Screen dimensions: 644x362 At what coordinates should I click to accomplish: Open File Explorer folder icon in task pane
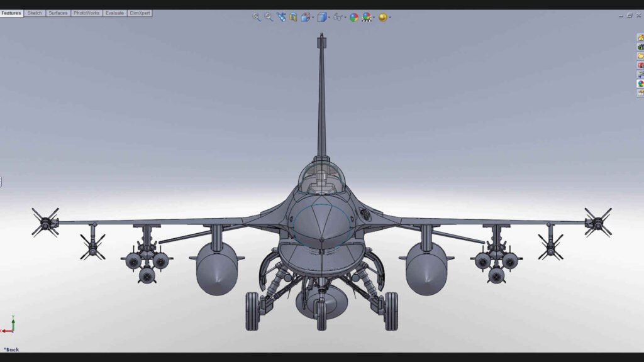tap(640, 56)
